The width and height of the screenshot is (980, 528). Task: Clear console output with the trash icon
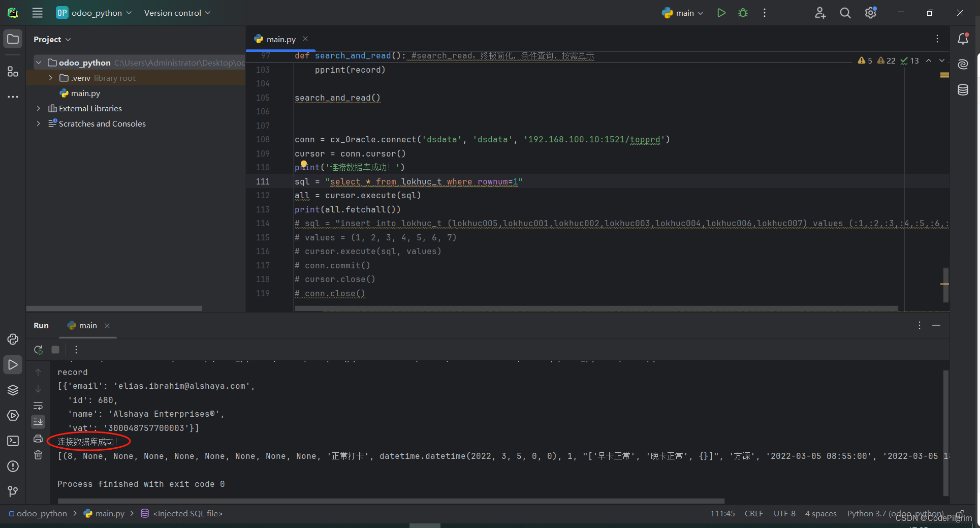pyautogui.click(x=38, y=455)
